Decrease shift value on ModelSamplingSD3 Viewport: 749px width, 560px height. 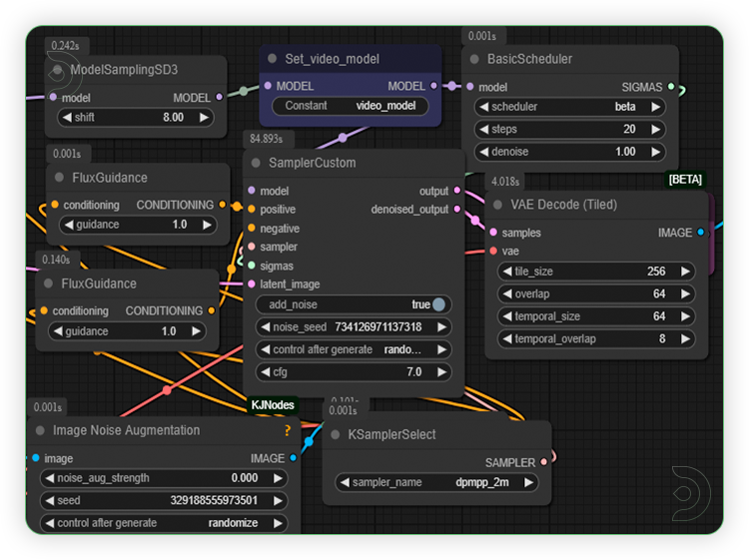click(67, 117)
